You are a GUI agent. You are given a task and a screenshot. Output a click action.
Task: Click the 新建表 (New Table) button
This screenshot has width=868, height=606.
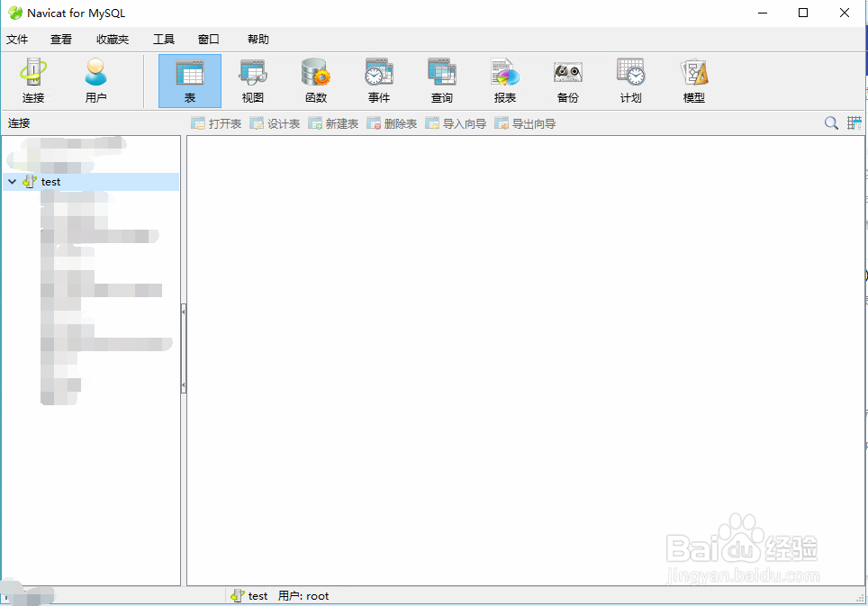(x=333, y=123)
